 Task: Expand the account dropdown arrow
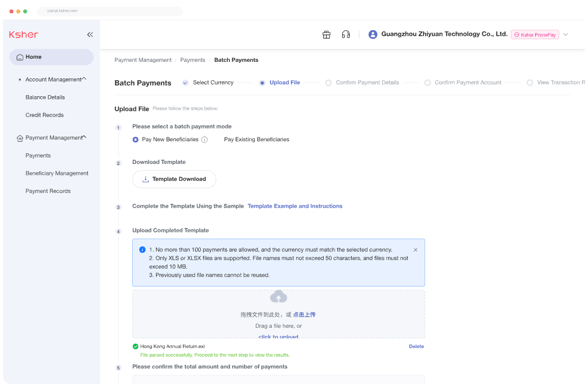pyautogui.click(x=565, y=34)
